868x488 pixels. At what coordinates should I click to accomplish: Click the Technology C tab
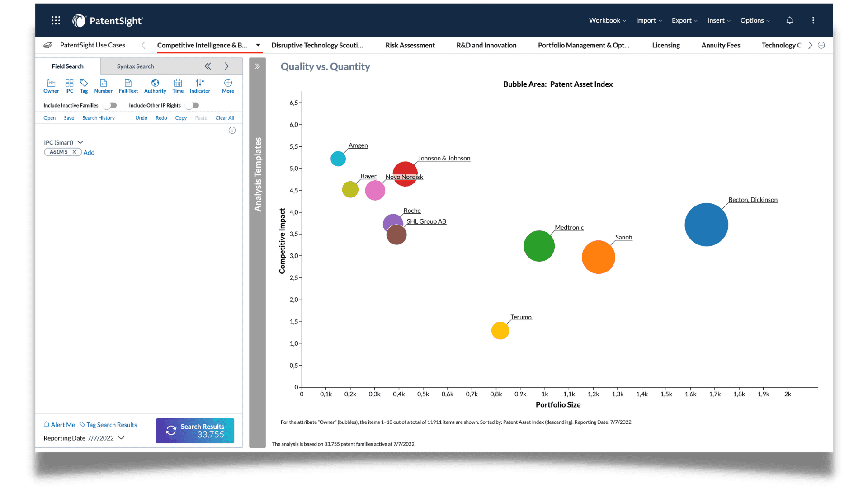click(x=781, y=45)
